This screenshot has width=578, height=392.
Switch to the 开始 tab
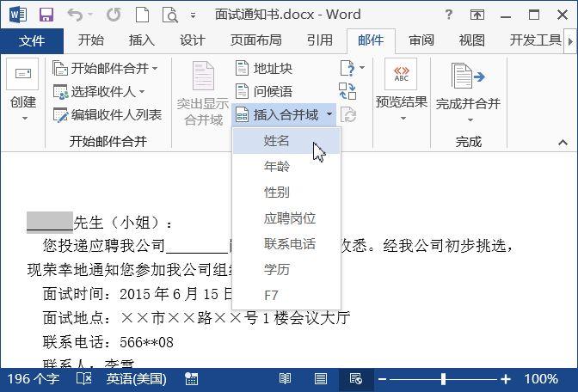[90, 40]
